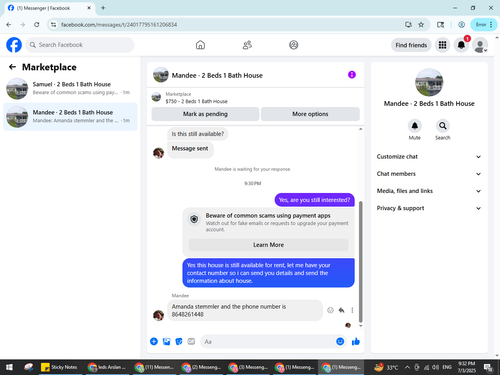Switch to the (3) Messenger taskbar window
The height and width of the screenshot is (375, 500).
coord(248,367)
